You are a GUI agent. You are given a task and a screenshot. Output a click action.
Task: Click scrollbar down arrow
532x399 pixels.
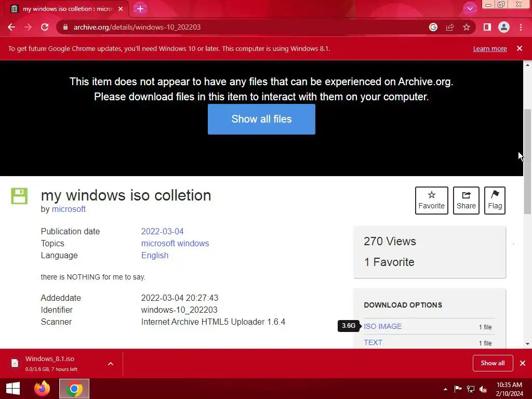(527, 344)
